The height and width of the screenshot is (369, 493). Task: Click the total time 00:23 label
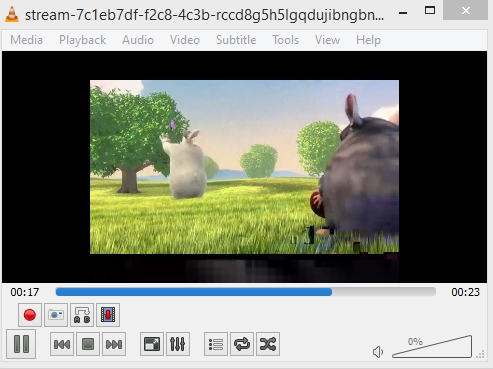[465, 292]
